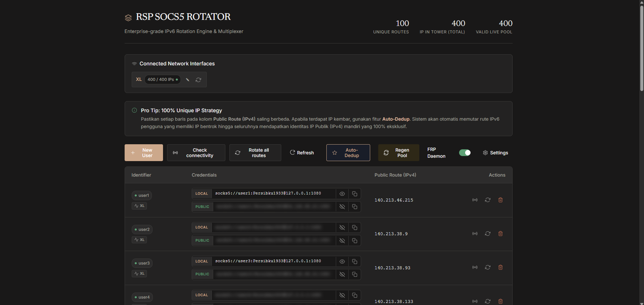This screenshot has width=644, height=305.
Task: Reveal user1 PUBLIC credential
Action: pos(342,207)
